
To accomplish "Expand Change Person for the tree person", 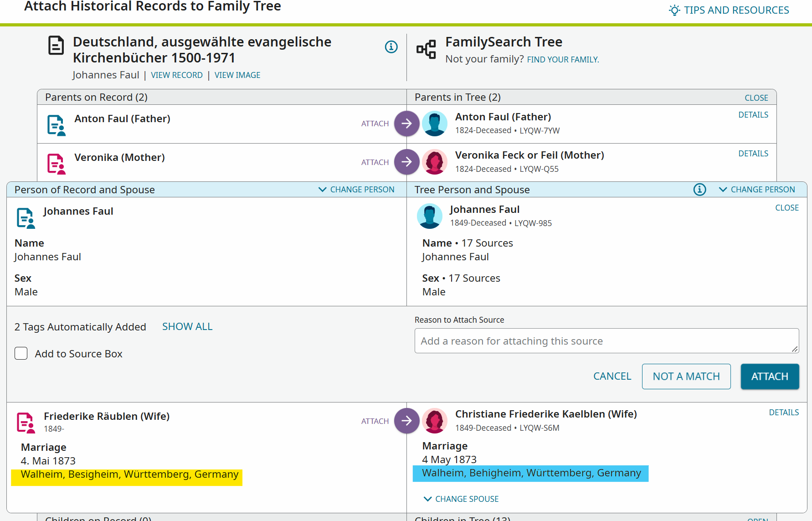I will pos(757,190).
